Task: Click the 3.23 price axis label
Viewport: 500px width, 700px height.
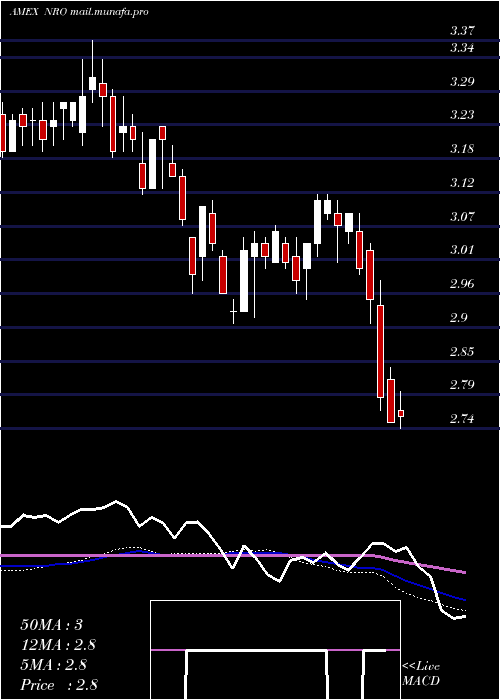Action: 462,115
